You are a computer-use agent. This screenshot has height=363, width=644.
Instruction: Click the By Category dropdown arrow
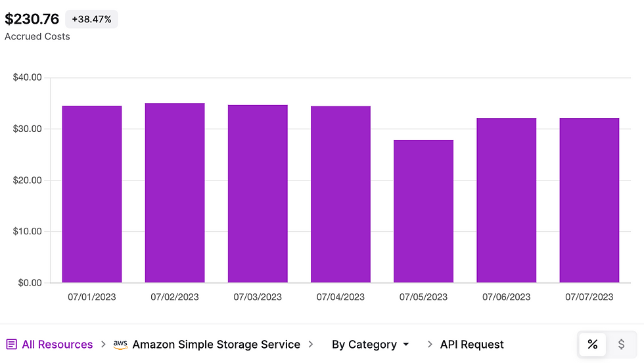(406, 345)
